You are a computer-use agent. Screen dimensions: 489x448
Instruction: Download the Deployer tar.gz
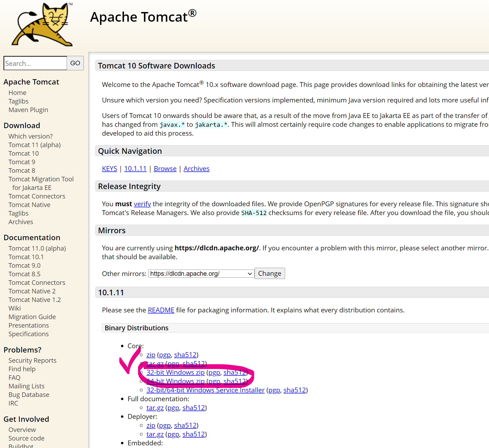tap(155, 434)
